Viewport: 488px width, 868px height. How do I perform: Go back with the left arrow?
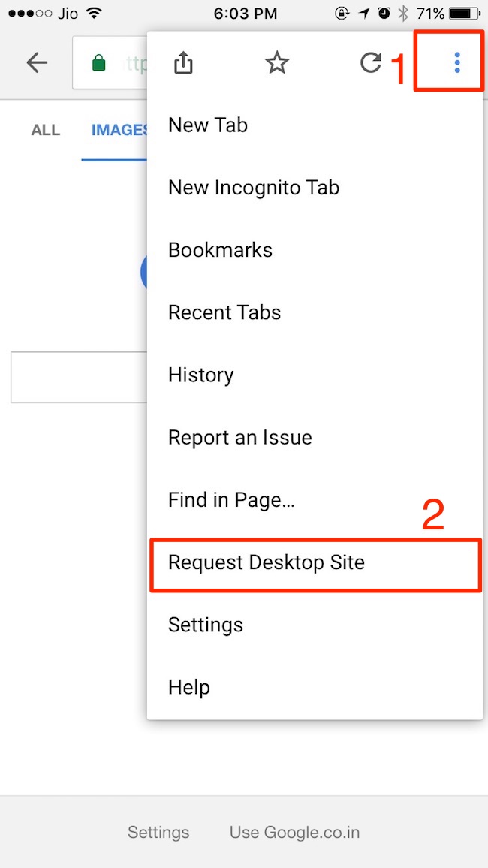click(x=36, y=63)
